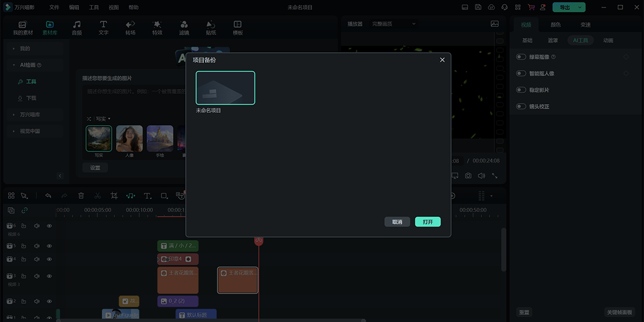
Task: Click the shopping cart icon in title bar
Action: (x=531, y=8)
